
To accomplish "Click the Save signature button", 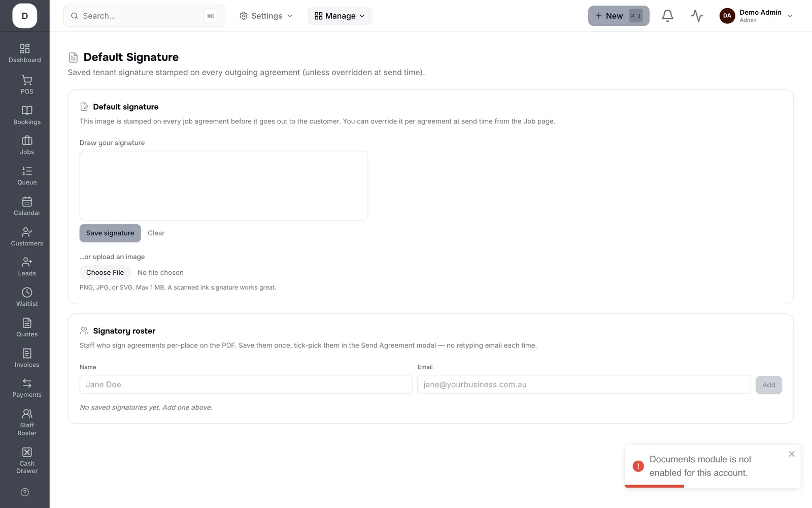I will click(110, 233).
